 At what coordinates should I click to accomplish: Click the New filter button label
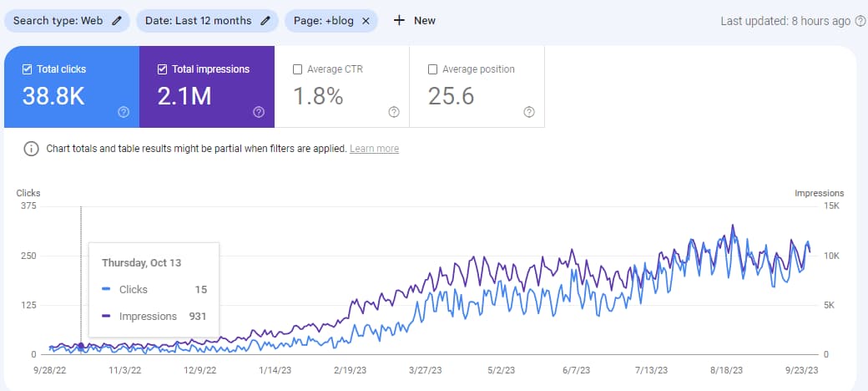pyautogui.click(x=425, y=21)
